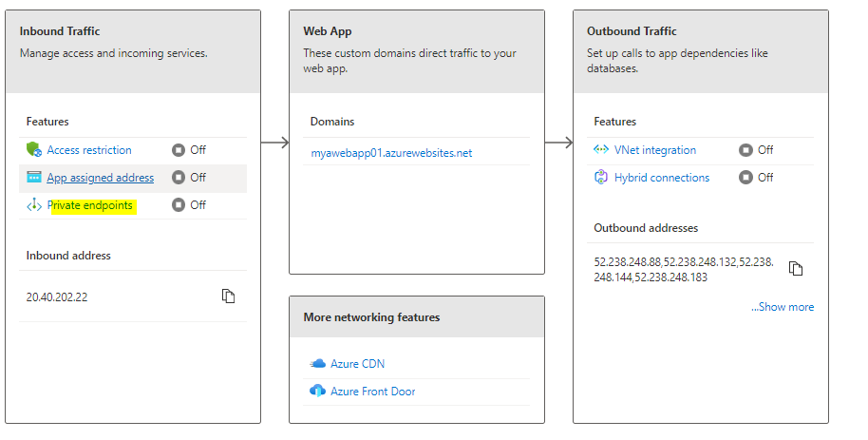Click the Private endpoints icon
Screen dimensions: 868x440
click(34, 205)
